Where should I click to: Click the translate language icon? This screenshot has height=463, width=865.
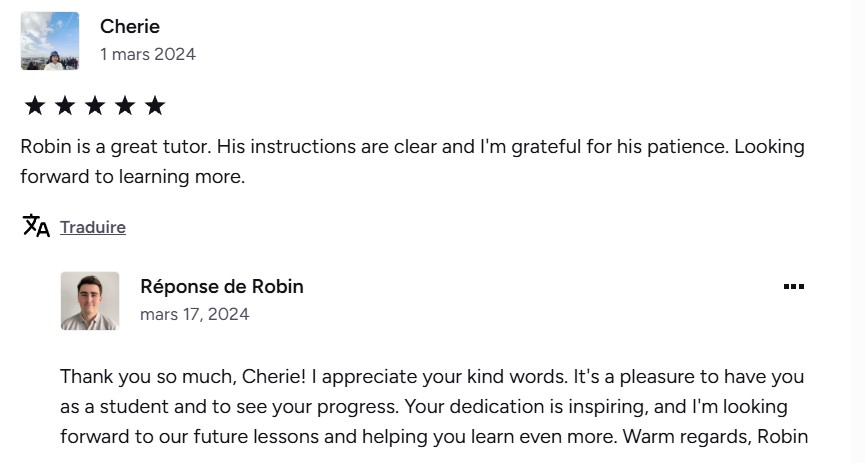coord(36,226)
